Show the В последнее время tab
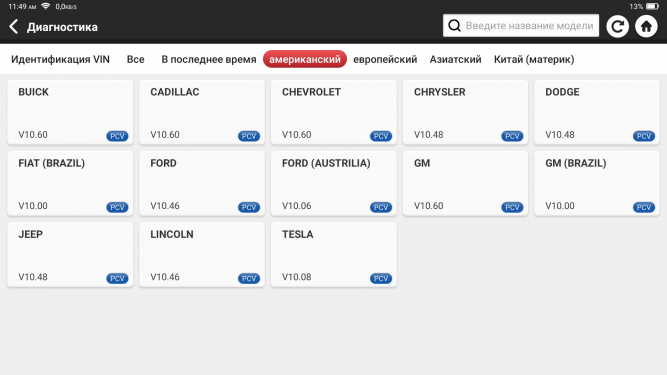Image resolution: width=667 pixels, height=375 pixels. [x=208, y=59]
